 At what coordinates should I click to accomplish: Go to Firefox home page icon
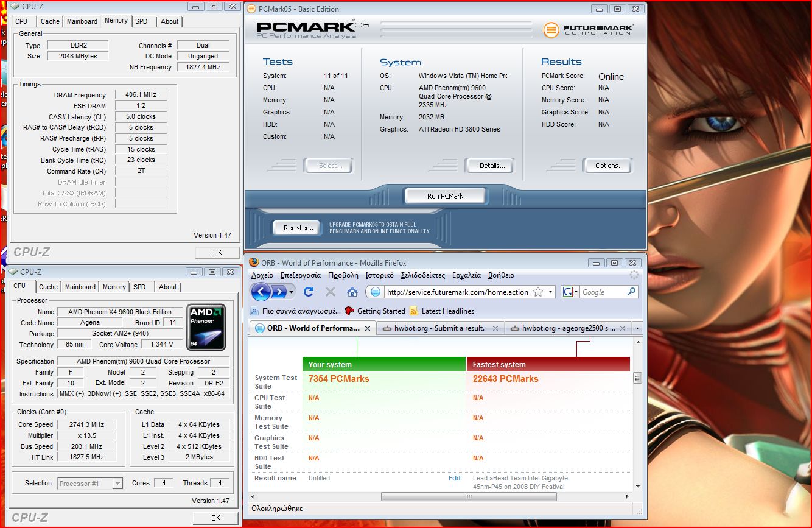click(352, 292)
